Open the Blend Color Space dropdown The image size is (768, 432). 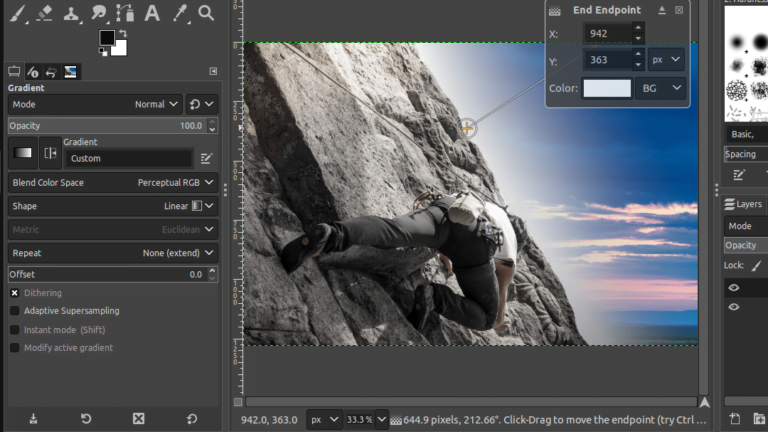(113, 183)
